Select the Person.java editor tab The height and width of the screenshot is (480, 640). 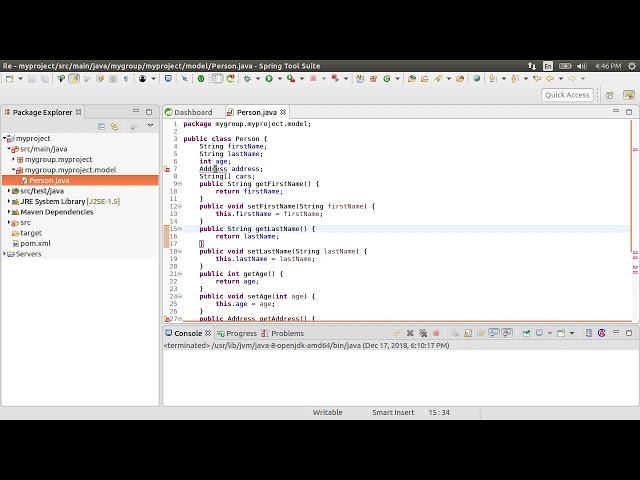click(x=256, y=112)
